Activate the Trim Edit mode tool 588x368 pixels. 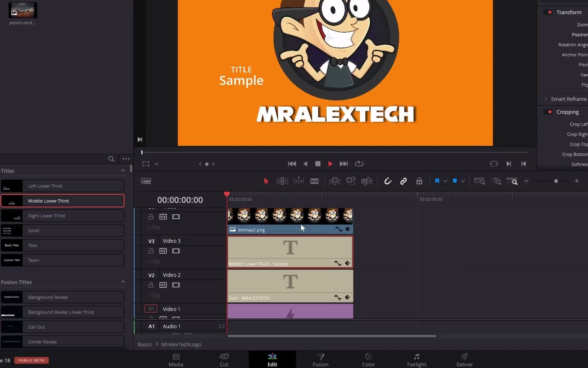tap(282, 181)
